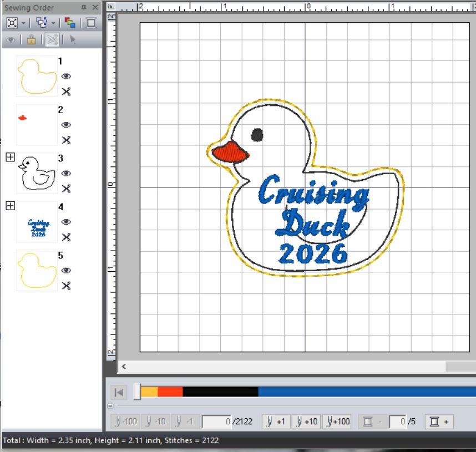Viewport: 476px width, 452px height.
Task: Click the current stitch number input field
Action: [216, 421]
